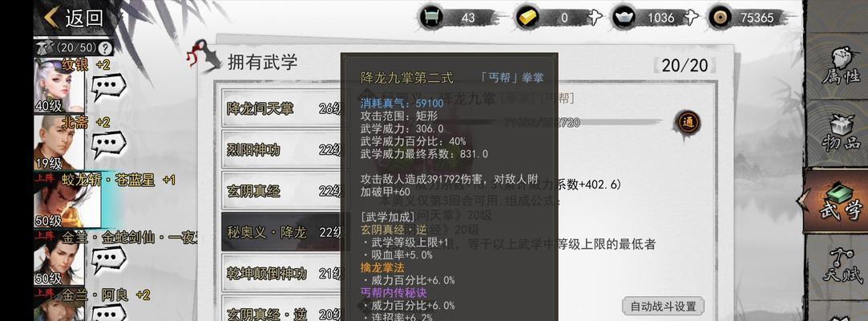Image resolution: width=868 pixels, height=321 pixels.
Task: Click the plus next to gold ingot
Action: pyautogui.click(x=594, y=18)
